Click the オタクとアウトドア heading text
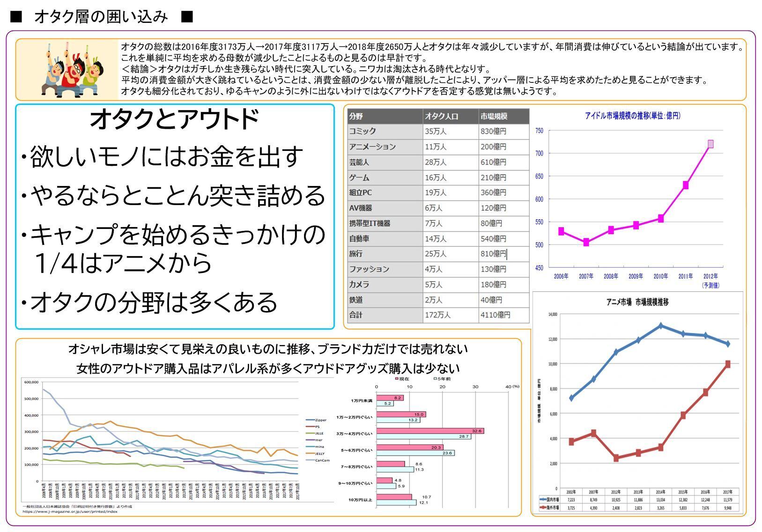Image resolution: width=762 pixels, height=532 pixels. point(174,120)
